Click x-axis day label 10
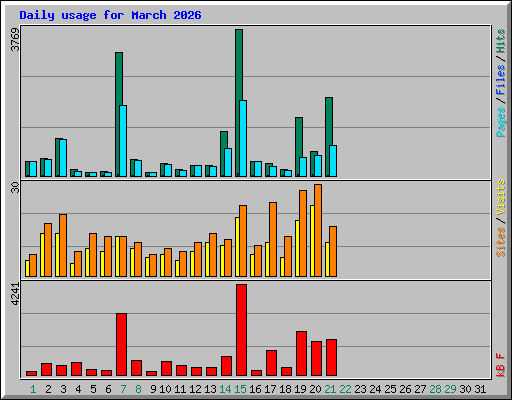Screen dimensions: 512x400 click(x=165, y=389)
